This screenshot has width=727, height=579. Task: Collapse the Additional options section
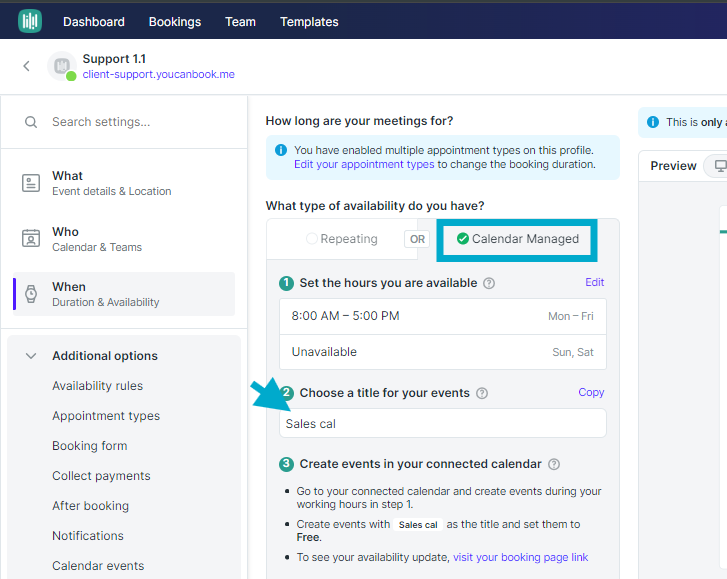[31, 356]
